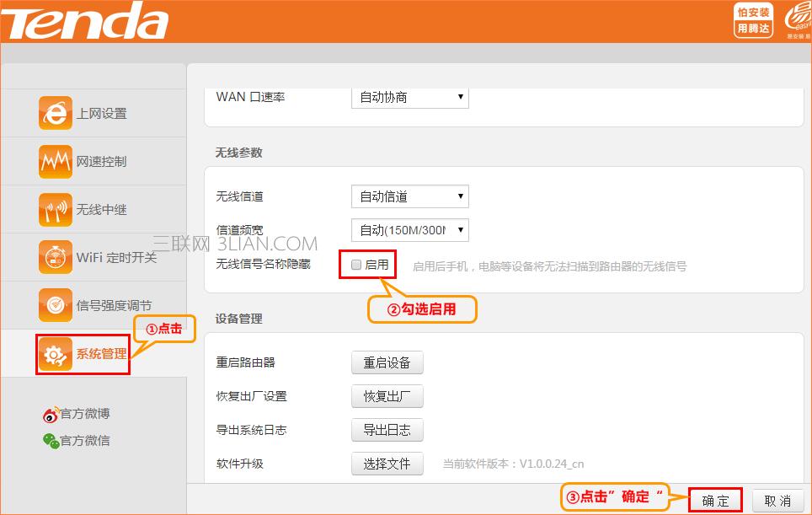Click 选择文件 to choose firmware file
Image resolution: width=812 pixels, height=515 pixels.
click(387, 464)
